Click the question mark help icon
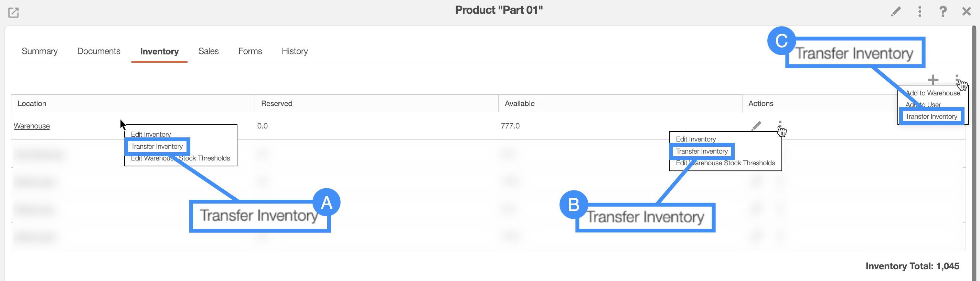Viewport: 980px width, 281px height. coord(943,11)
